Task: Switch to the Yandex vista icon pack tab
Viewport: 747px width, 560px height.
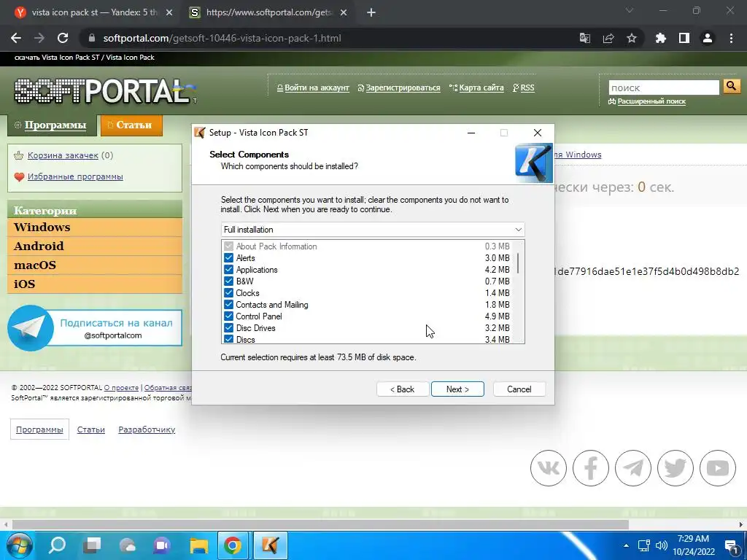Action: pos(93,13)
